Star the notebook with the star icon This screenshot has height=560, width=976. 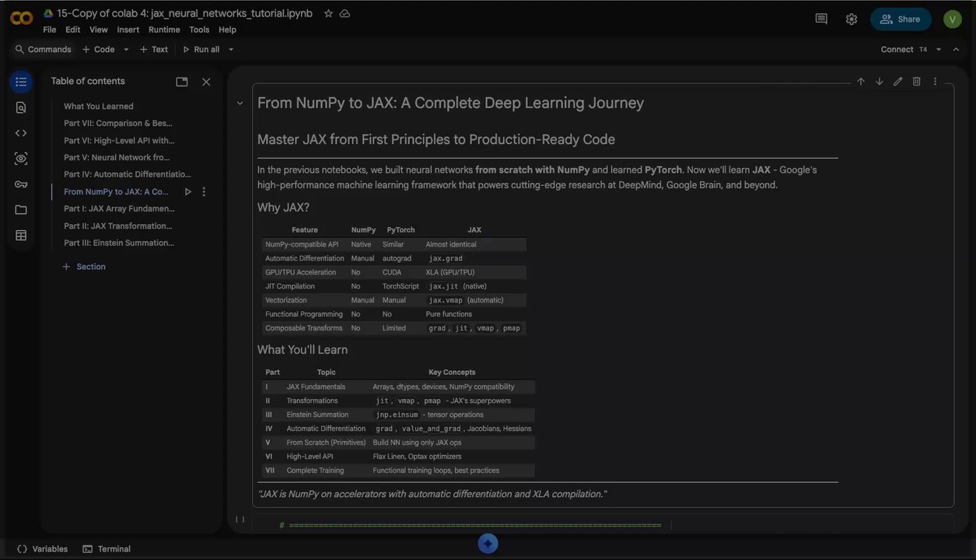328,13
